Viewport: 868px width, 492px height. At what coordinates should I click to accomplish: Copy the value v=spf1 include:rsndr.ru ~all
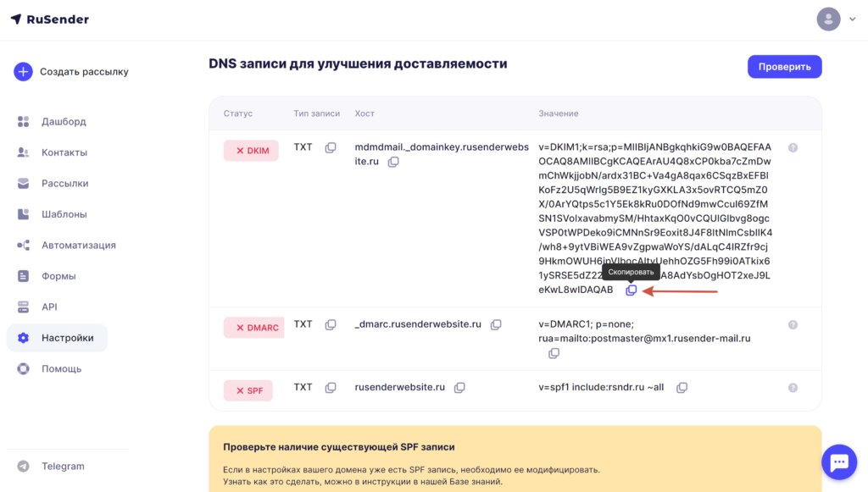click(682, 388)
